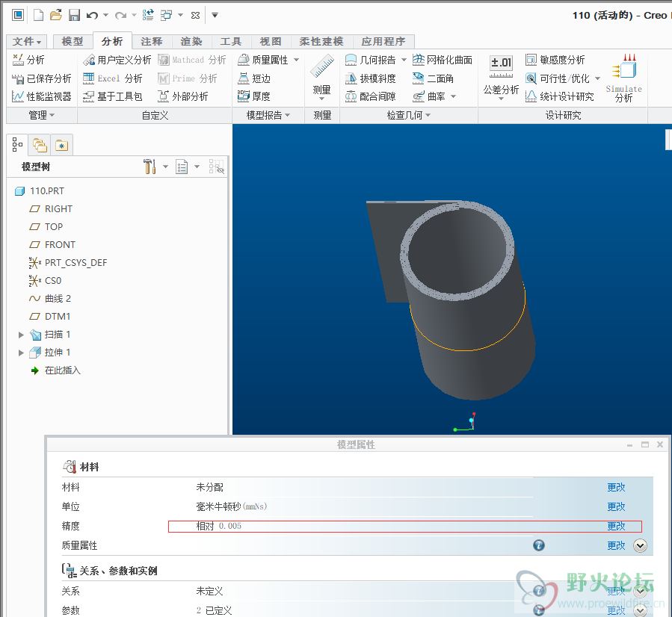Switch to the 模型 ribbon tab
Viewport: 672px width, 617px height.
click(73, 42)
